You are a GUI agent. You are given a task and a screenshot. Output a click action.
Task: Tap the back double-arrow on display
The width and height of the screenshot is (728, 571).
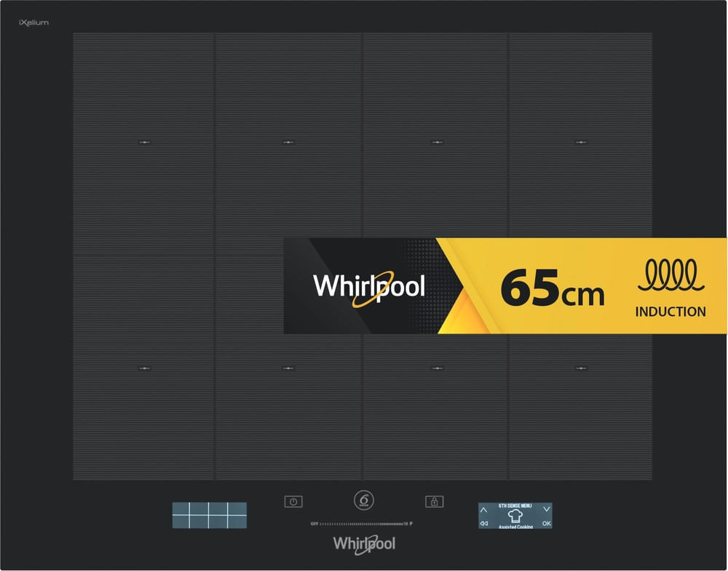(x=484, y=524)
